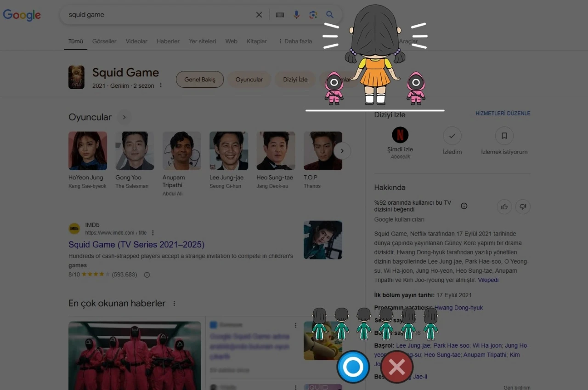588x390 pixels.
Task: Start voice search with microphone icon
Action: coord(296,15)
